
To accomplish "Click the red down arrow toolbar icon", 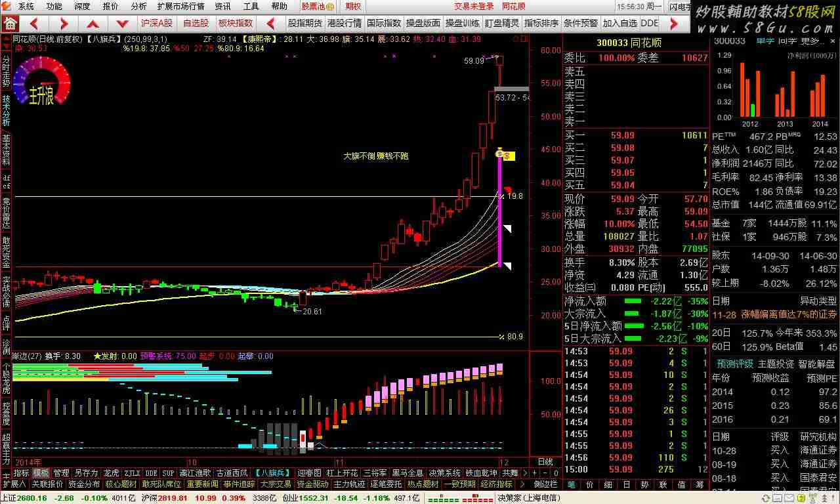I will 122,24.
